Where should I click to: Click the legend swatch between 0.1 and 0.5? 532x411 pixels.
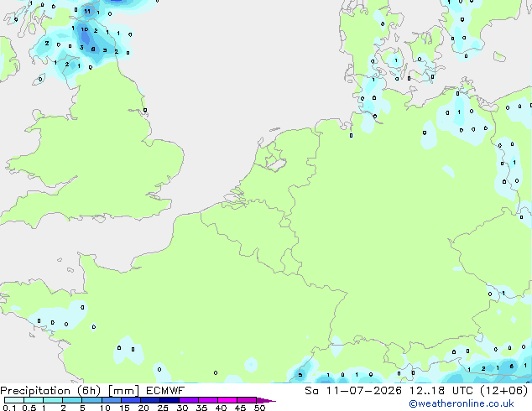[x=14, y=400]
